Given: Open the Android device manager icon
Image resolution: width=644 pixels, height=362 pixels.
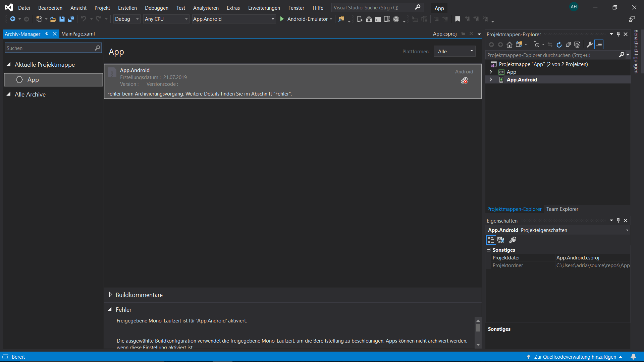Looking at the screenshot, I should point(360,19).
